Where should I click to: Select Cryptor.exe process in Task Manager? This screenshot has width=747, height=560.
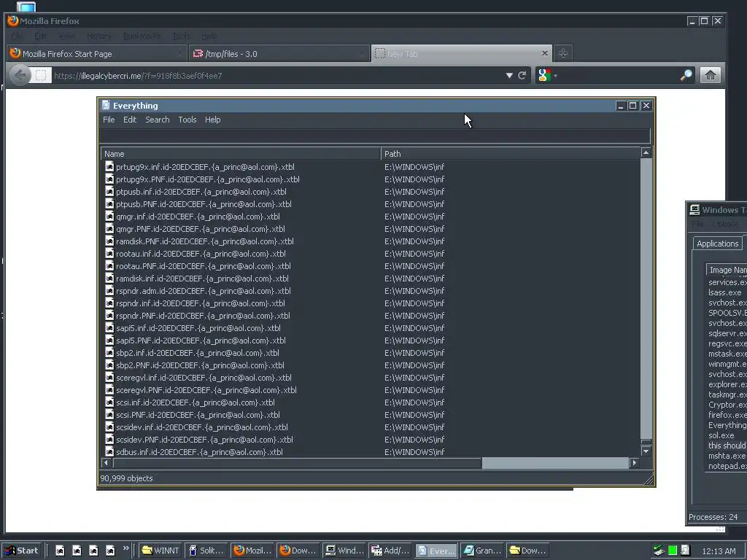pyautogui.click(x=727, y=405)
